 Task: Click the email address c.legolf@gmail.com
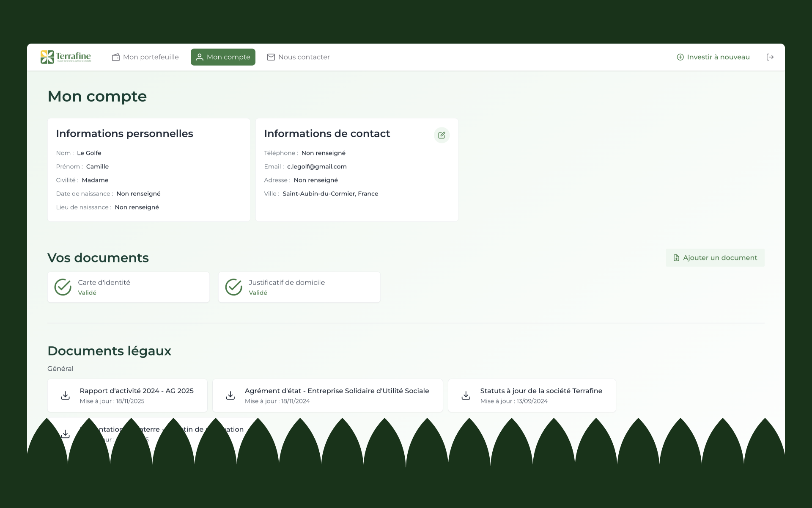[x=317, y=167]
